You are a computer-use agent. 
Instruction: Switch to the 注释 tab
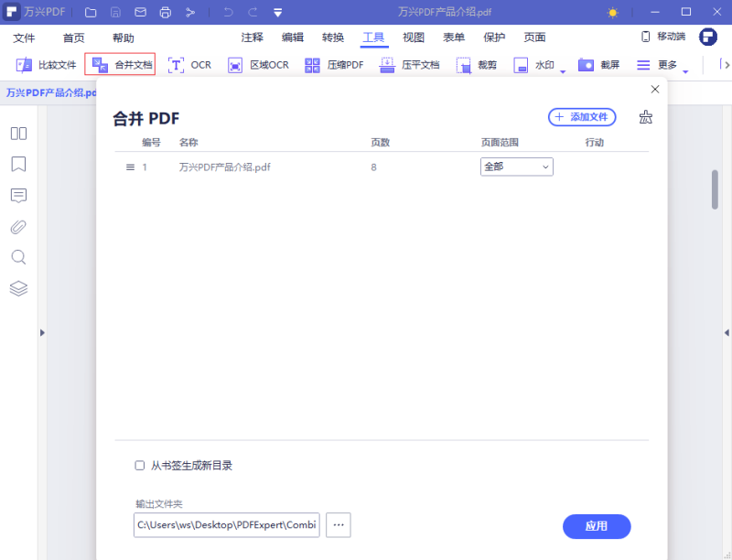coord(253,38)
